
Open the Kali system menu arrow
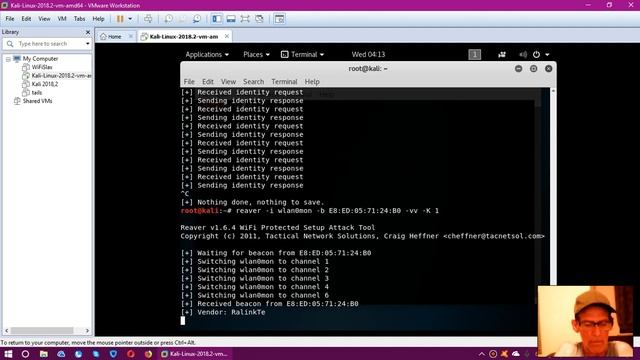tap(547, 55)
